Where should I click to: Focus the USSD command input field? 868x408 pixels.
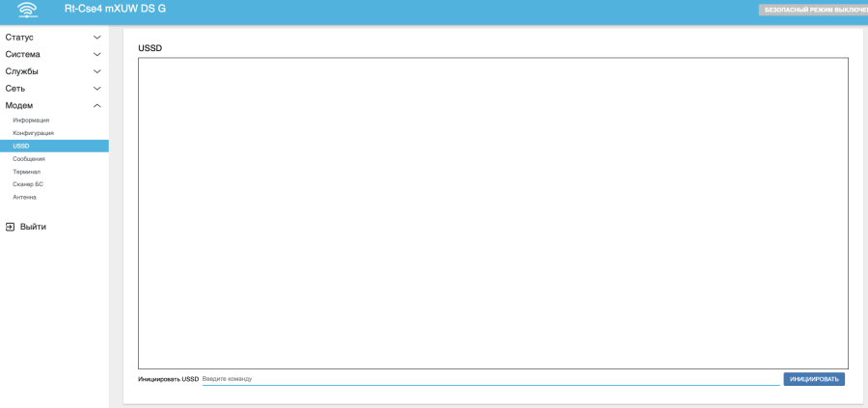pyautogui.click(x=490, y=379)
